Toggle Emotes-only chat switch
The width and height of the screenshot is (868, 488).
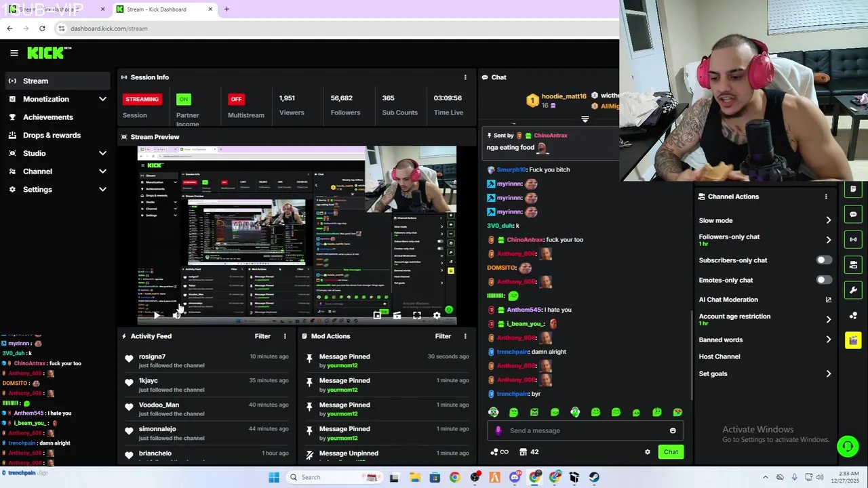[824, 280]
